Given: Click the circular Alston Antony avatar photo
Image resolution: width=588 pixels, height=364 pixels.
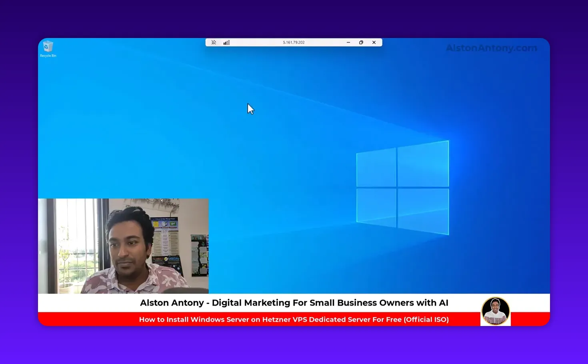Looking at the screenshot, I should [496, 310].
